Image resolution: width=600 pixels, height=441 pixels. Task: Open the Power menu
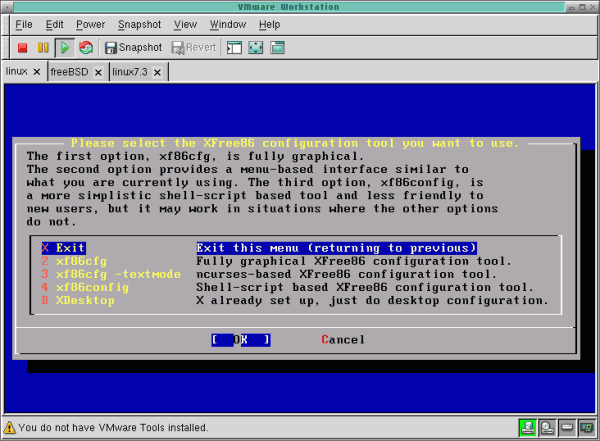[90, 24]
